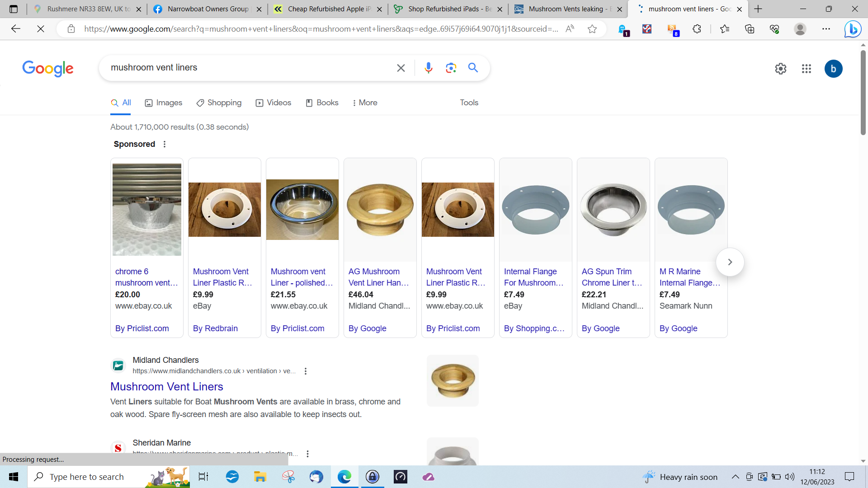Click the browser address bar
The width and height of the screenshot is (868, 488).
[321, 29]
